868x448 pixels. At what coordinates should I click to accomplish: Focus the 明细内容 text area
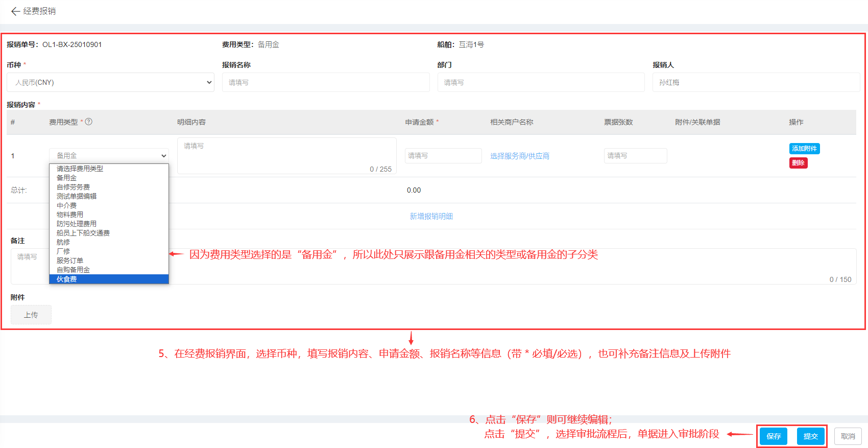[287, 156]
